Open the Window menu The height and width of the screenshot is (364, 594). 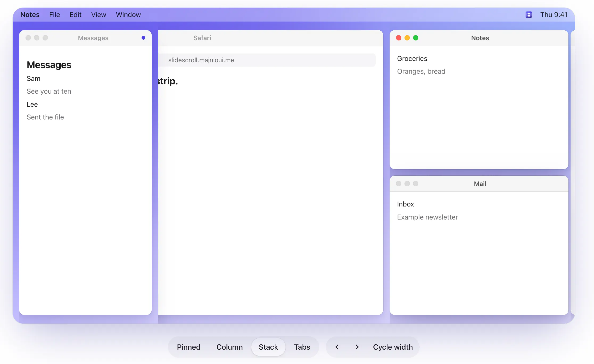coord(128,15)
